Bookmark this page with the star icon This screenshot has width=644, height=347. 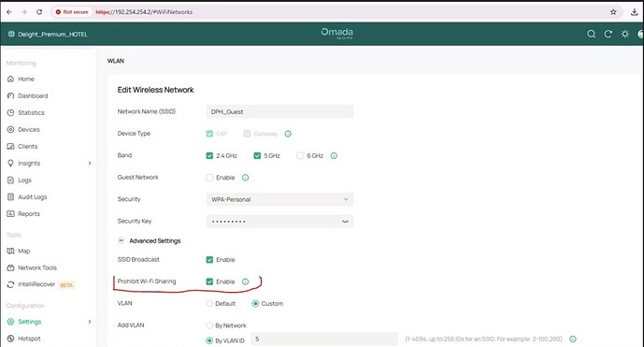613,12
